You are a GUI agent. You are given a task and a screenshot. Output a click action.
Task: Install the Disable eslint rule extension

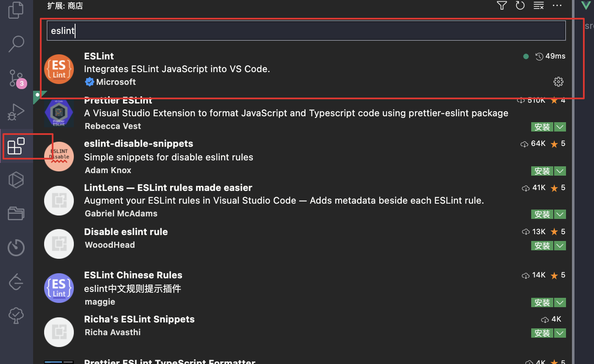click(542, 246)
